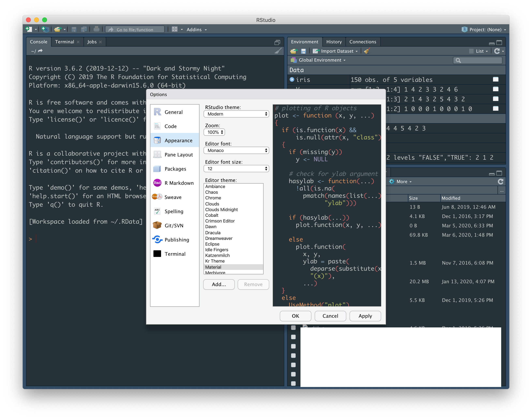532x419 pixels.
Task: Click the Add... theme button
Action: pyautogui.click(x=219, y=284)
